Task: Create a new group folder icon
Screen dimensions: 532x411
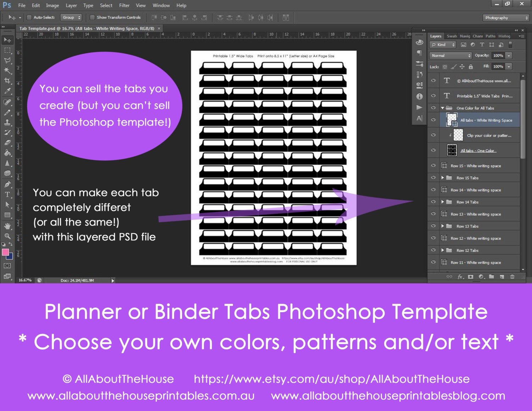Action: click(x=492, y=277)
